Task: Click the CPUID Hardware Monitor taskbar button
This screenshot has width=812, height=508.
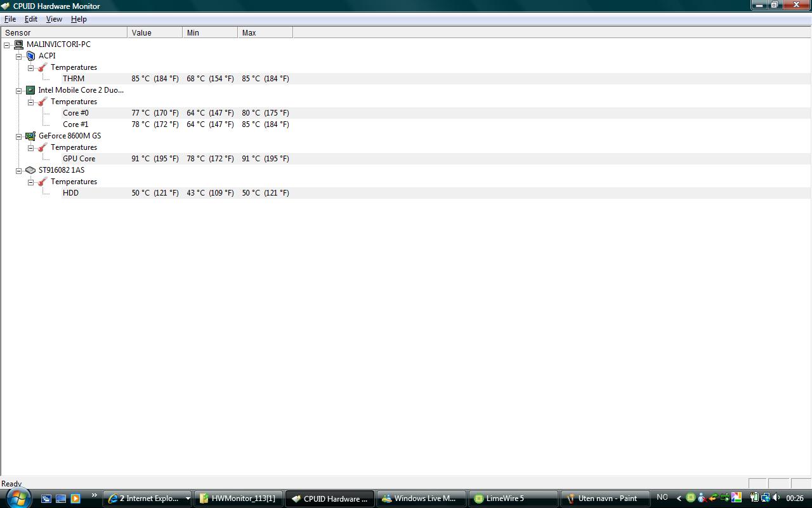Action: 330,498
